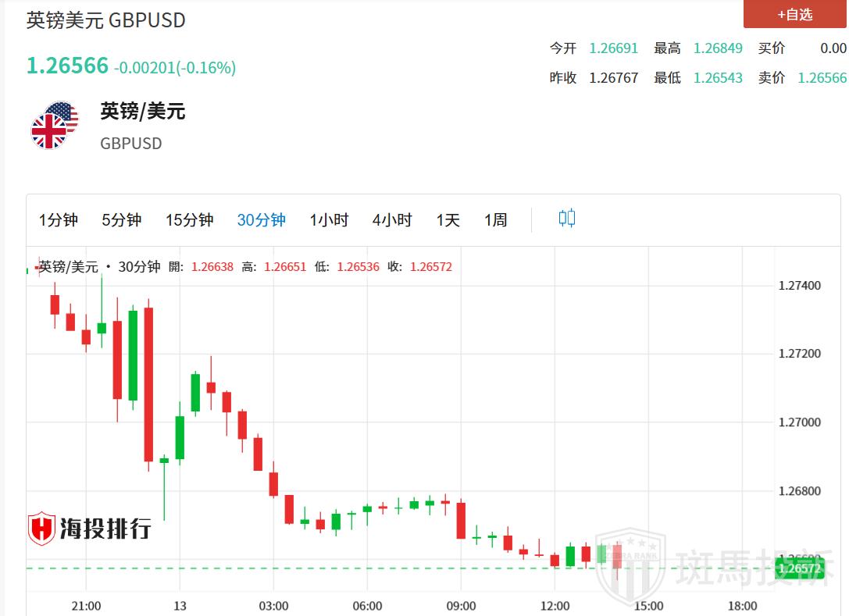Click the 海投排行 shield logo
The height and width of the screenshot is (616, 849).
(x=41, y=529)
